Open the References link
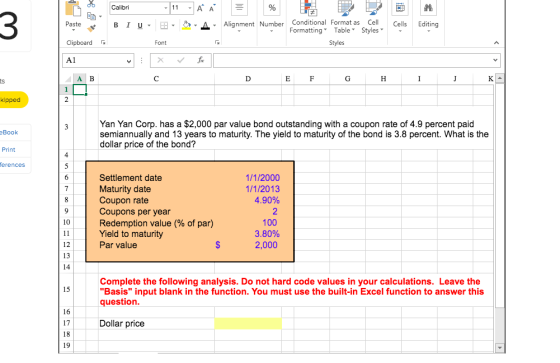Screen dimensions: 560x363 (x=12, y=165)
